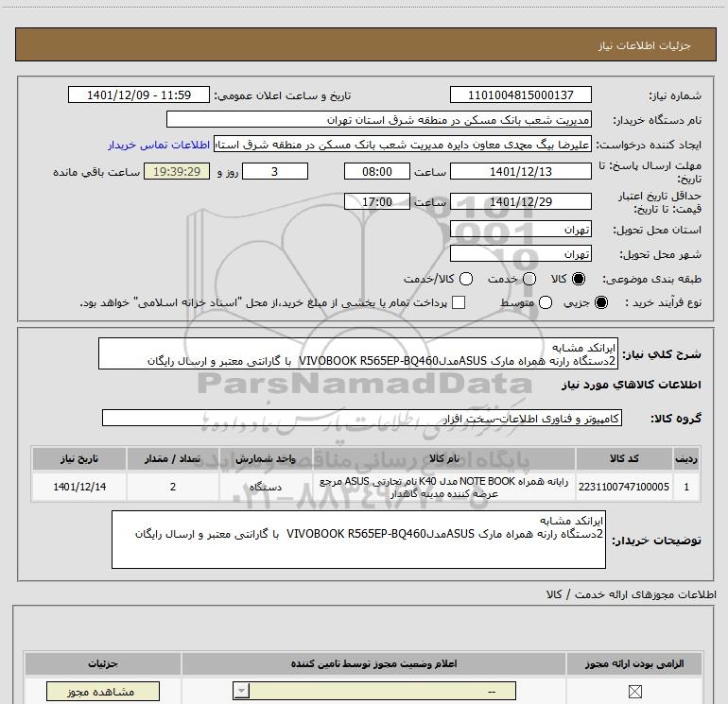Focus the goods group field کامپیوتر و فناوری
Screen dimensions: 728x704
click(x=362, y=418)
